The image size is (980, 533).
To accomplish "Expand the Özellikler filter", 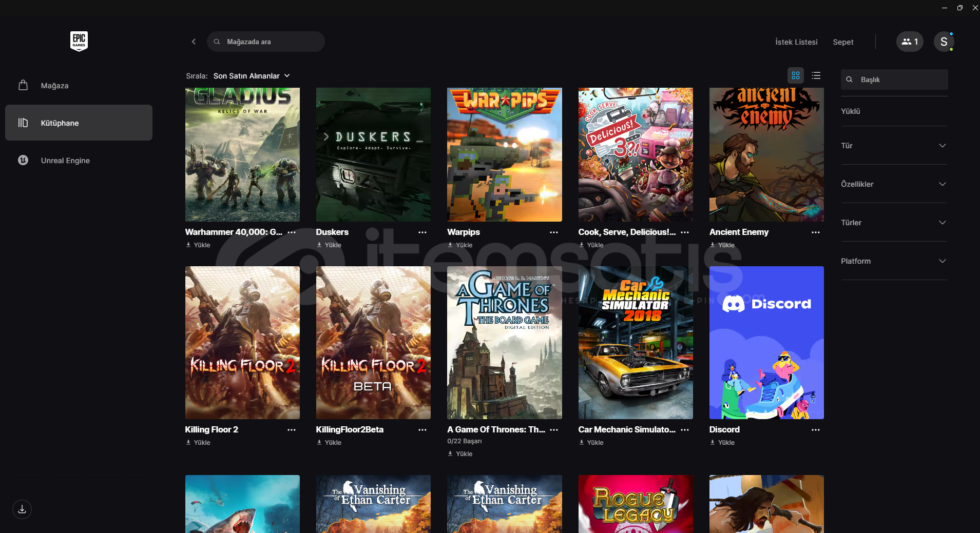I will (x=894, y=184).
